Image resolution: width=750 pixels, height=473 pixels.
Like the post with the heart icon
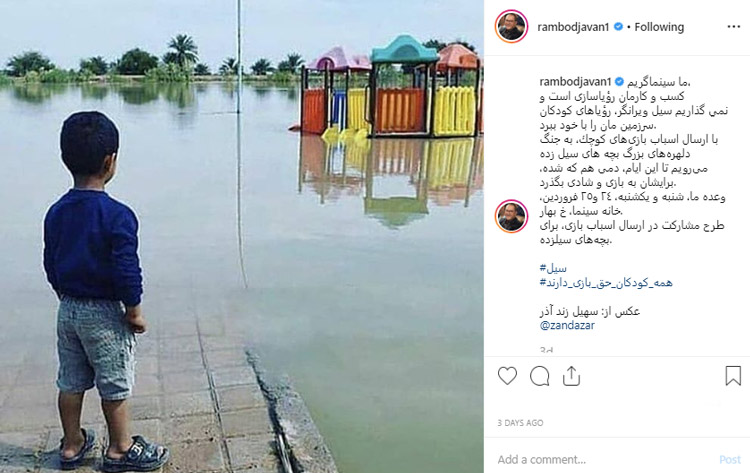pos(507,376)
